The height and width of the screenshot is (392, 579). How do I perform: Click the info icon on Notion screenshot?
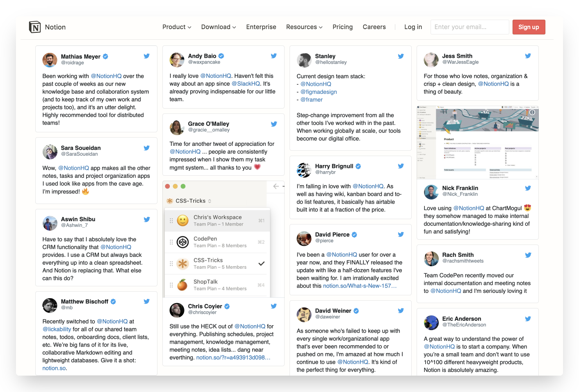(532, 112)
